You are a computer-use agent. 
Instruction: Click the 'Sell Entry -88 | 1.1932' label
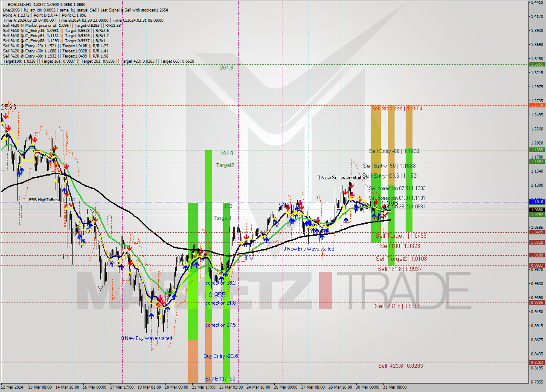point(395,151)
